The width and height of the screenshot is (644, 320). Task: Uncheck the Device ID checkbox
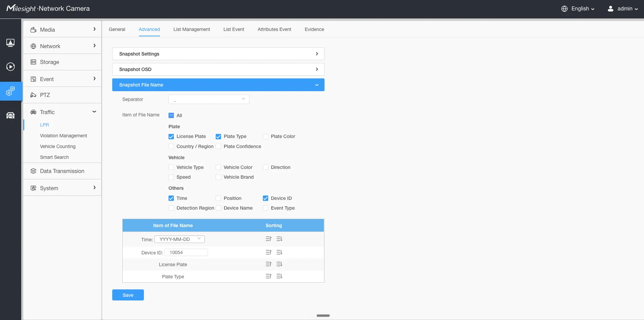pos(266,198)
